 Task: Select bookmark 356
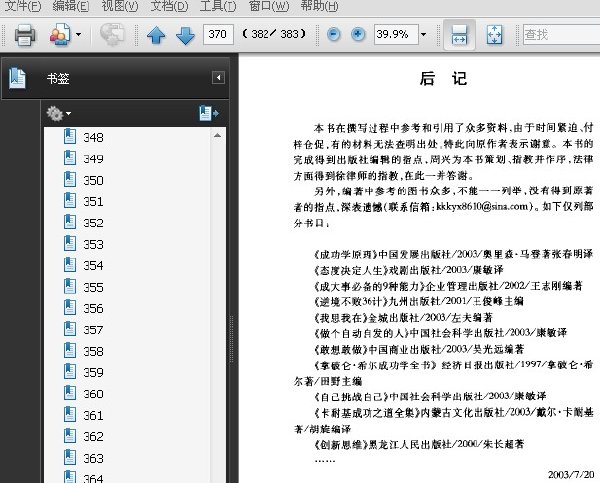pyautogui.click(x=93, y=308)
